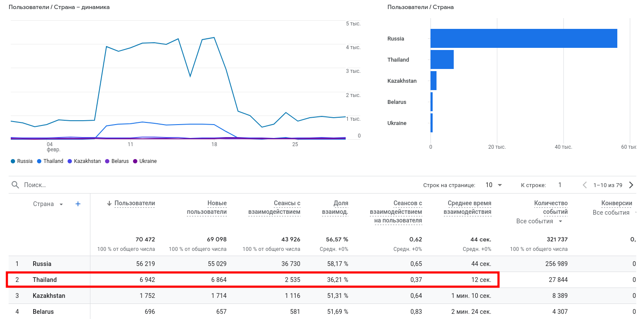Go to previous page of table rows

point(585,185)
